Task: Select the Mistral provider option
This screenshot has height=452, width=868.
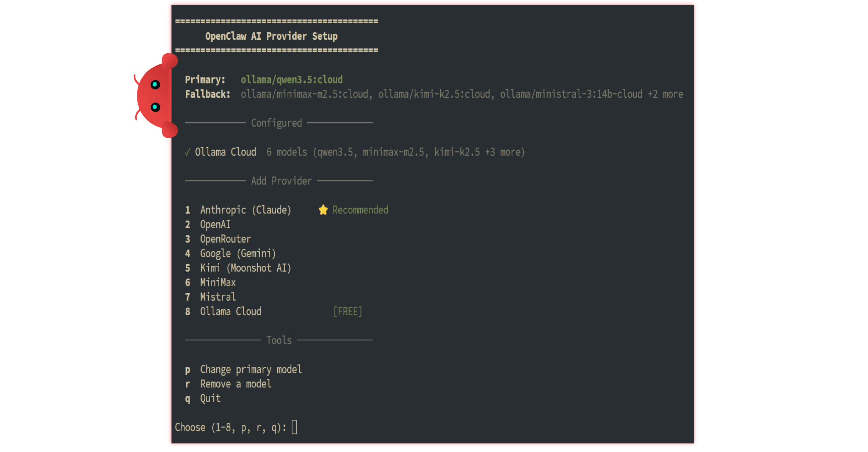Action: 218,297
